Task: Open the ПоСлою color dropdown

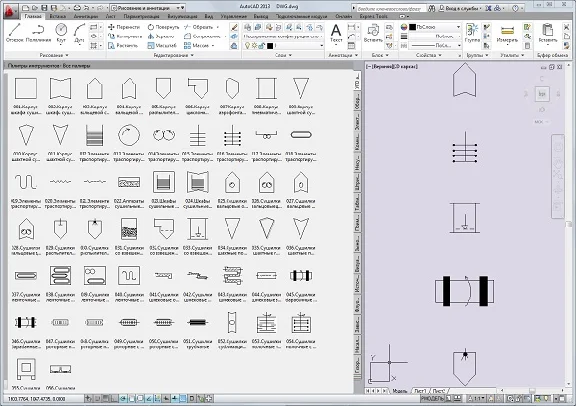Action: [435, 27]
